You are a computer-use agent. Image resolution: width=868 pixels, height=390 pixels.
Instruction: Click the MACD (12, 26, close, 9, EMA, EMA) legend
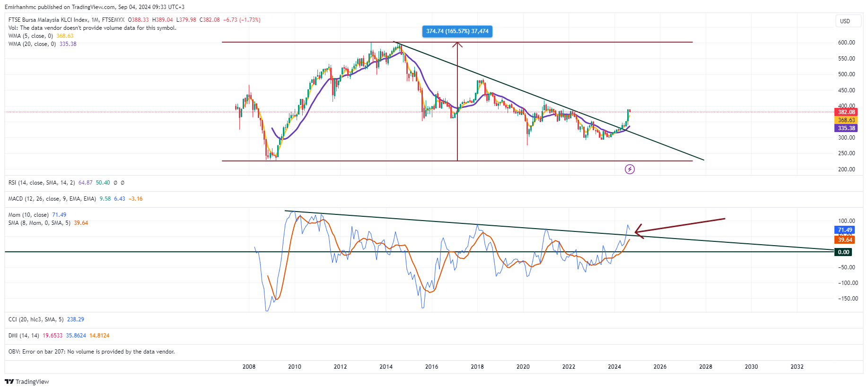point(52,199)
